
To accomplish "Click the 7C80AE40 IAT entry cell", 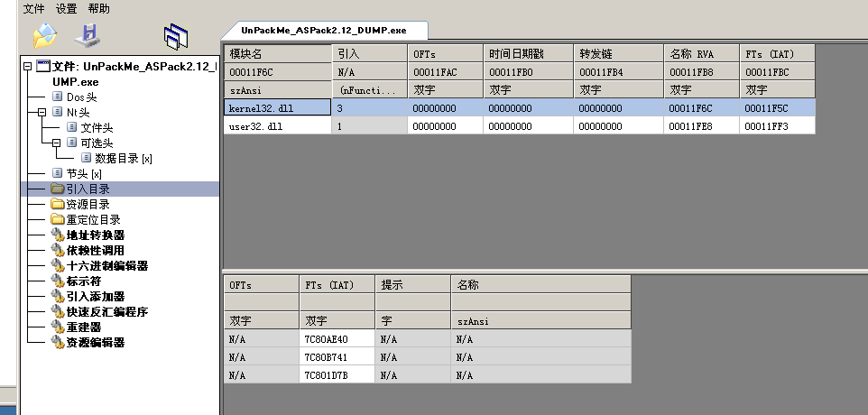I will pyautogui.click(x=337, y=339).
